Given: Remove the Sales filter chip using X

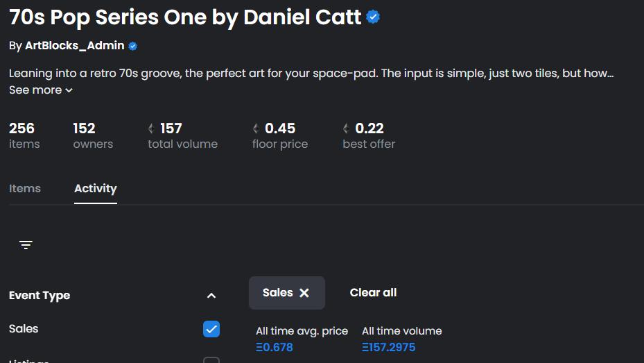Looking at the screenshot, I should (x=304, y=293).
